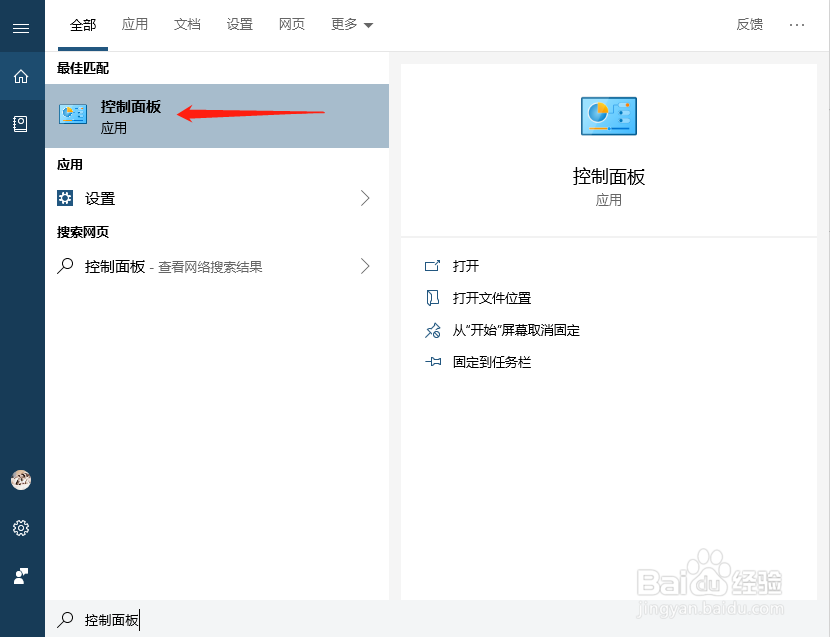Screen dimensions: 830x637
Task: Switch to the 设置 tab
Action: coord(239,24)
